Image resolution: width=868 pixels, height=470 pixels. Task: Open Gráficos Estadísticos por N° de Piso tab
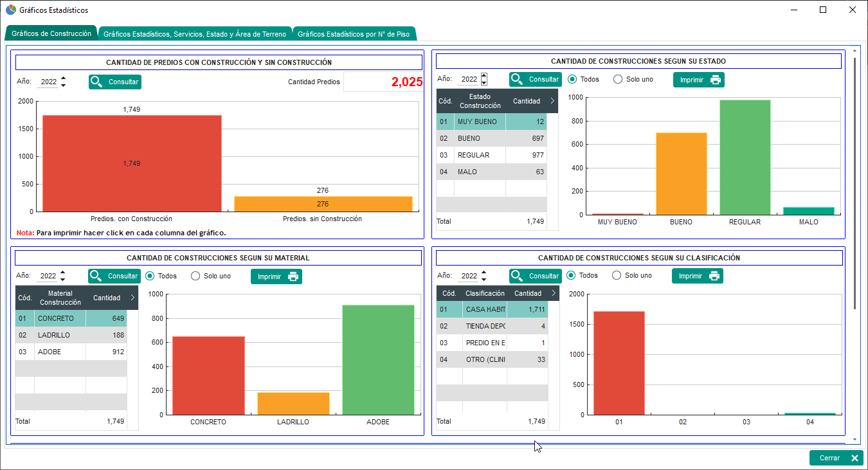click(x=353, y=34)
